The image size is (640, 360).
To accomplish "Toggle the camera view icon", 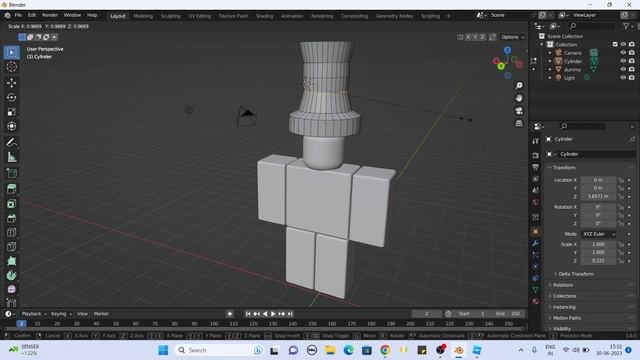I will (519, 111).
